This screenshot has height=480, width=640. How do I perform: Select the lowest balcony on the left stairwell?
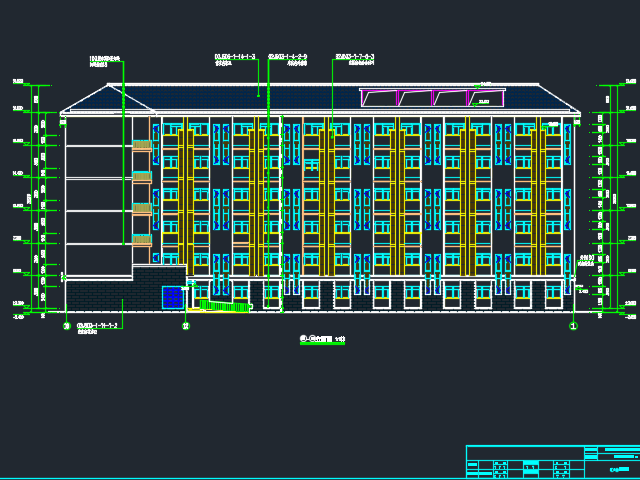142,240
